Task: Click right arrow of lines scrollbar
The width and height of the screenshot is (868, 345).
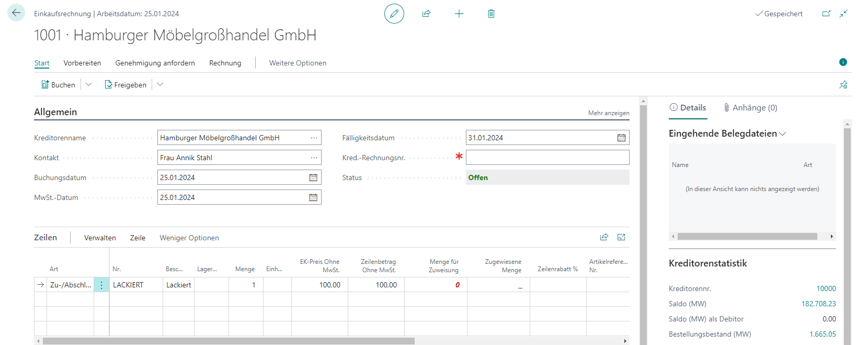Action: [x=625, y=341]
